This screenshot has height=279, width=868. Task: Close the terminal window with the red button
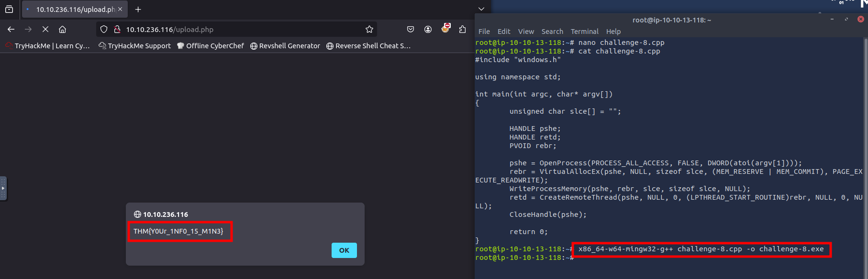[860, 19]
